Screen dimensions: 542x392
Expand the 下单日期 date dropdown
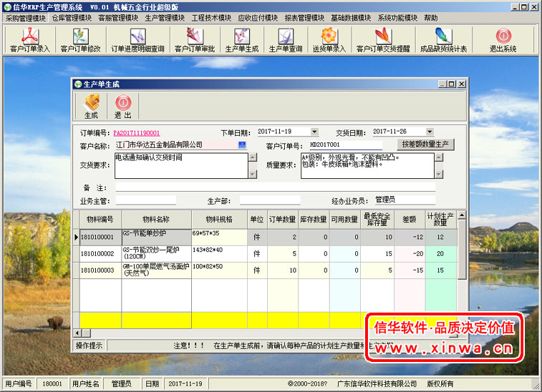point(314,132)
